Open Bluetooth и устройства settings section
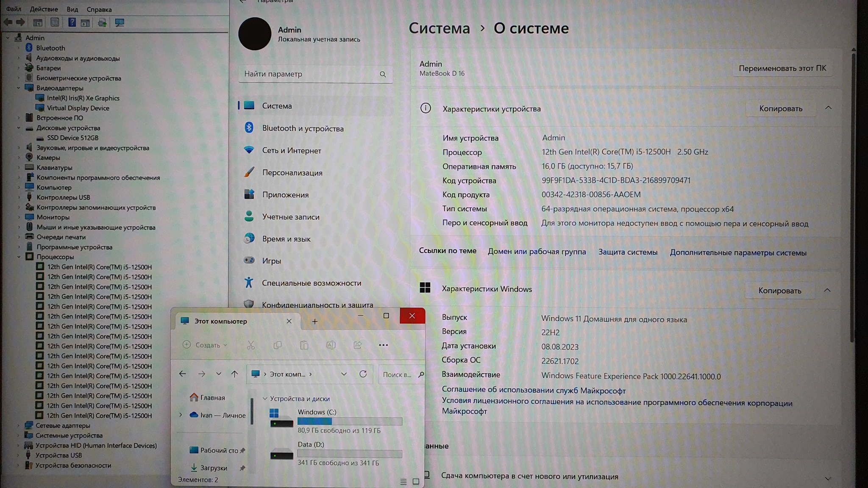868x488 pixels. coord(303,128)
